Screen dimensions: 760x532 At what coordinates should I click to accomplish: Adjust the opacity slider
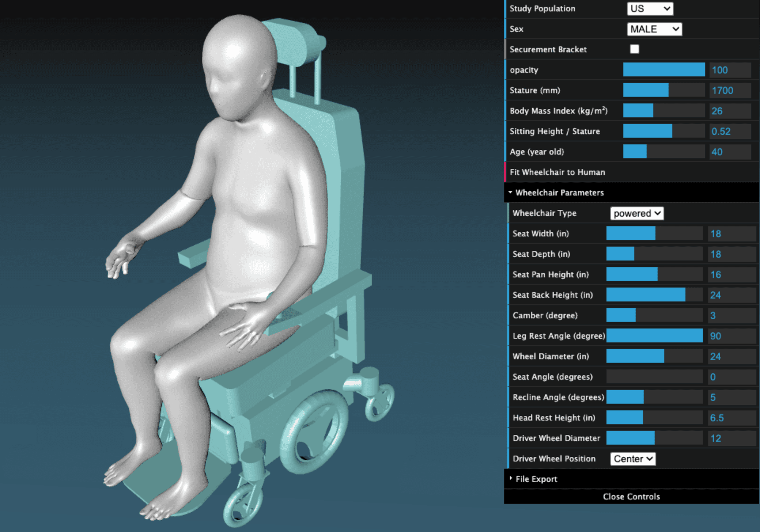663,70
